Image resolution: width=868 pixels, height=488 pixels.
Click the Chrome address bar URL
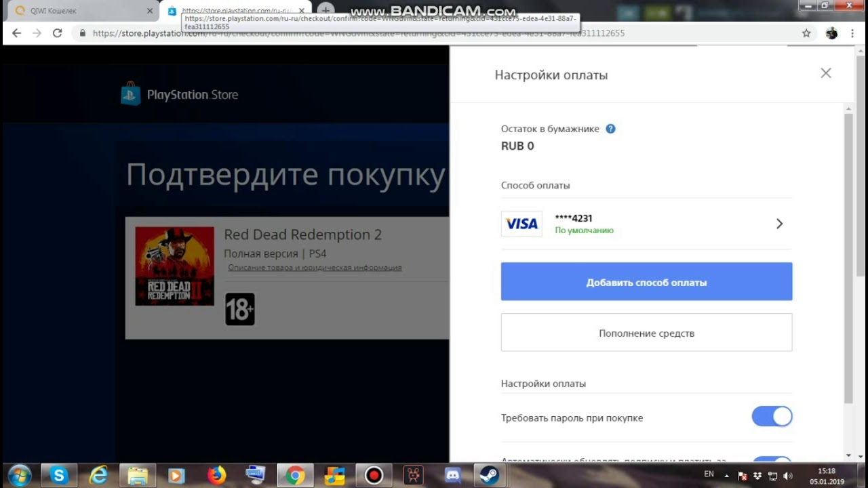point(359,33)
